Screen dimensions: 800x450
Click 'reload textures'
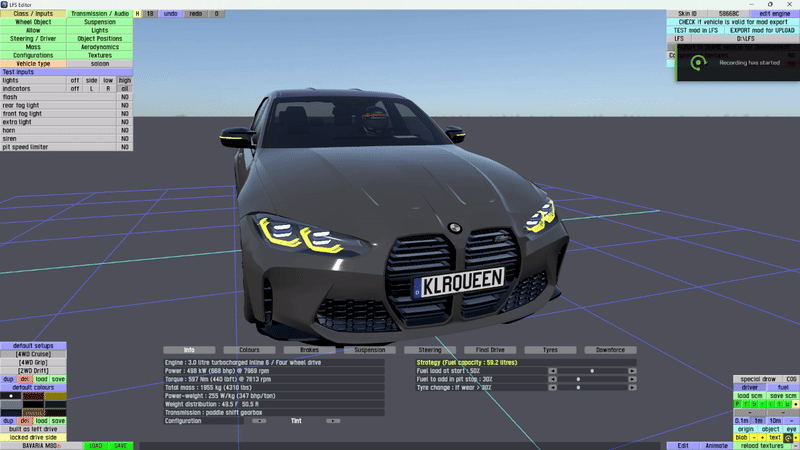(762, 446)
